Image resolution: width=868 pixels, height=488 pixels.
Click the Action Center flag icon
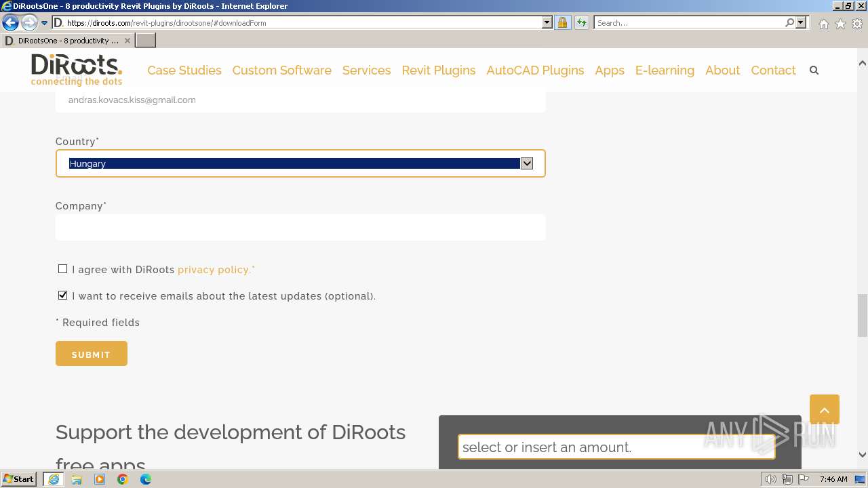click(x=803, y=479)
